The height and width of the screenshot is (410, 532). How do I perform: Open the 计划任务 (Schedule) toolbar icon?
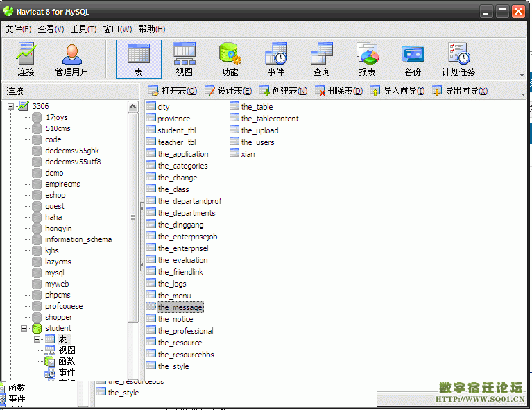click(458, 59)
